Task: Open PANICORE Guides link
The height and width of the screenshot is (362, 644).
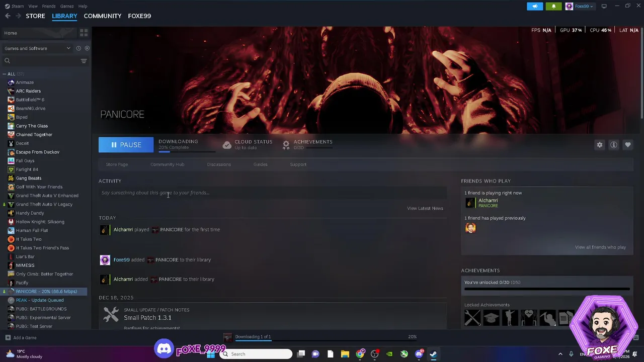Action: point(260,164)
